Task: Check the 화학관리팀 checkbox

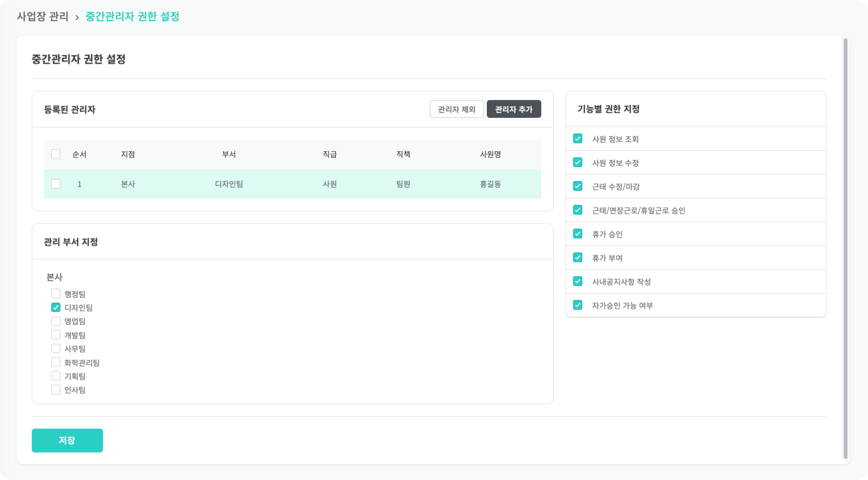Action: click(x=56, y=362)
